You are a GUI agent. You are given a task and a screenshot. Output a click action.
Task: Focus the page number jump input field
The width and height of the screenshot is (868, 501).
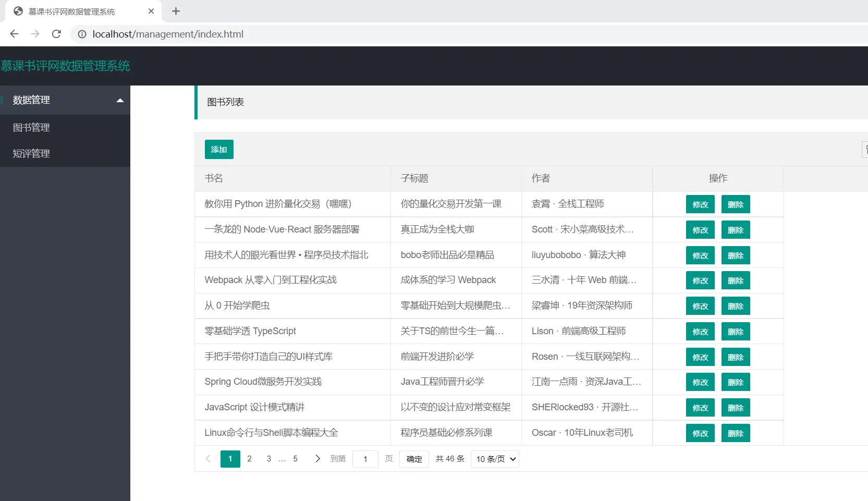[x=365, y=459]
